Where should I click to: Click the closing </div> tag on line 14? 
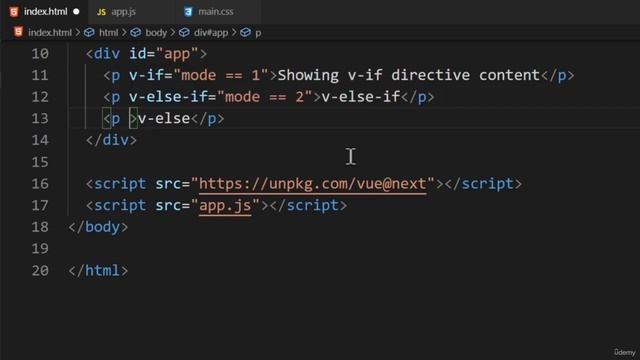tap(111, 140)
